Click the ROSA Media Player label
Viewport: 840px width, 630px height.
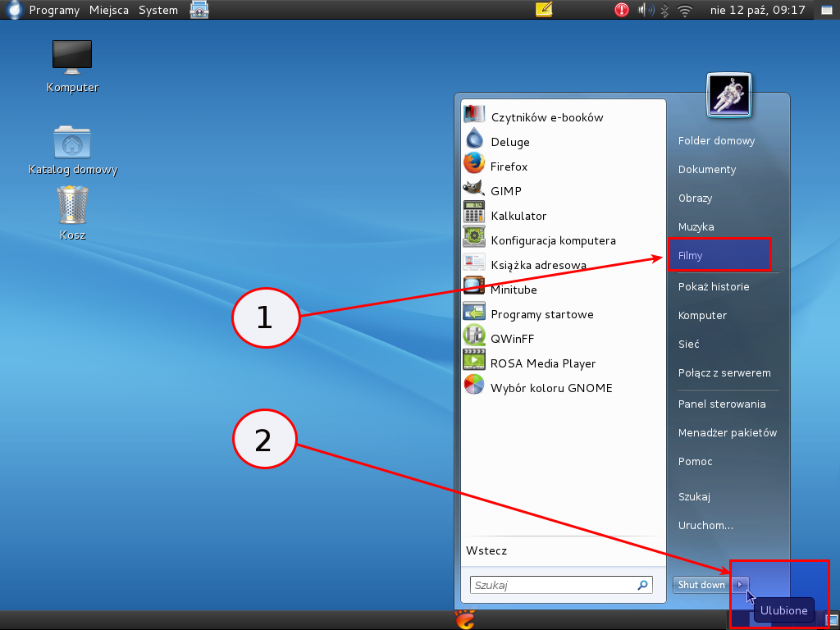click(543, 363)
